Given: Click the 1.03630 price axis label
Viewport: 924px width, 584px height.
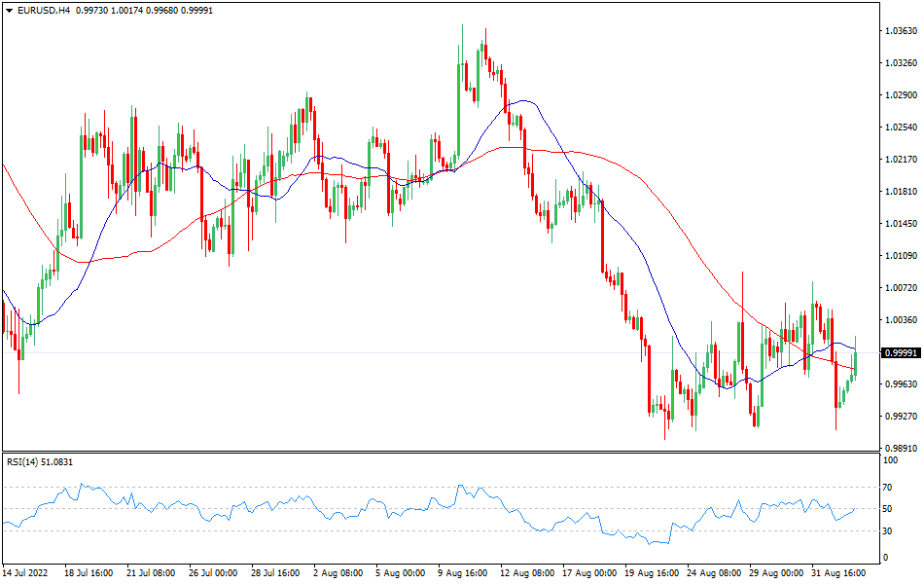Looking at the screenshot, I should tap(901, 31).
